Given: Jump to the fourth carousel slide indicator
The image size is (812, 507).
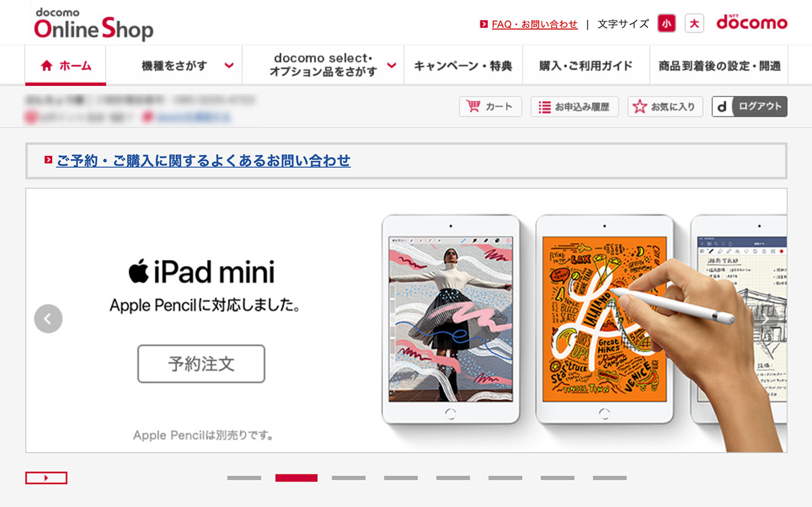Looking at the screenshot, I should [401, 478].
